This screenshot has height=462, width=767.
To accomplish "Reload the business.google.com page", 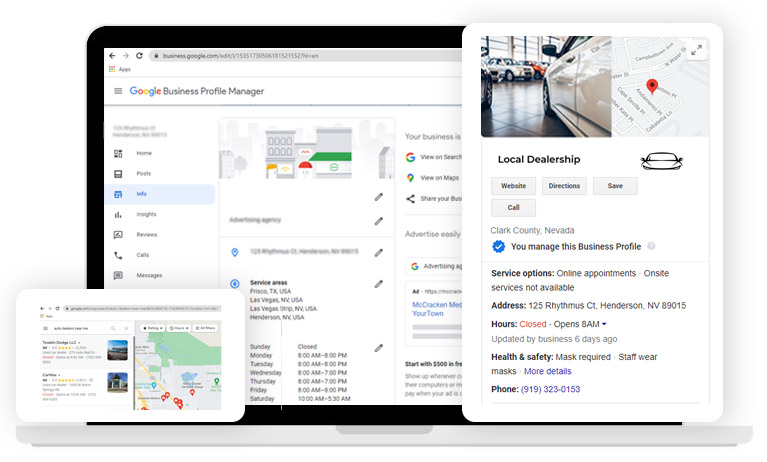I will click(139, 56).
